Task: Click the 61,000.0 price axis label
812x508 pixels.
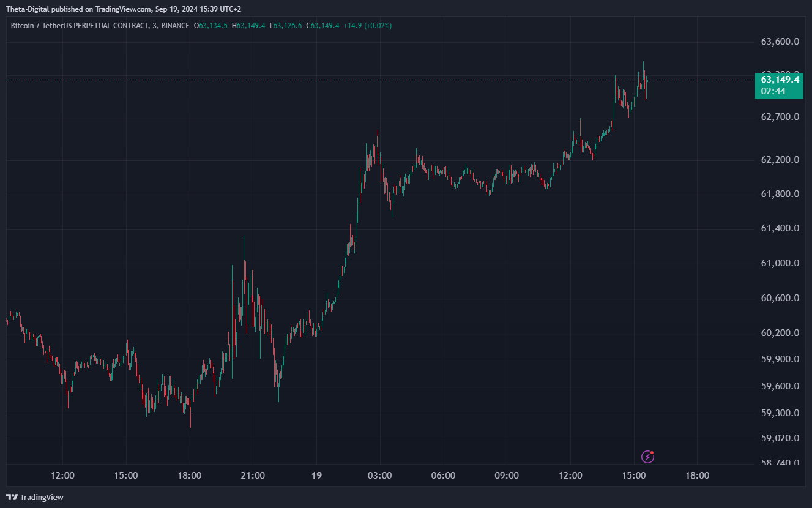Action: [780, 263]
